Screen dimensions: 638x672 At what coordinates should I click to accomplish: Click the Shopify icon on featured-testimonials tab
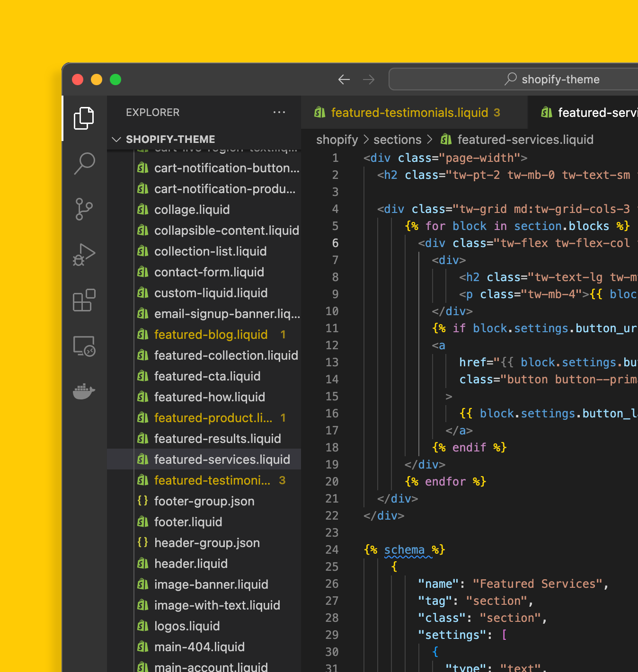coord(320,112)
